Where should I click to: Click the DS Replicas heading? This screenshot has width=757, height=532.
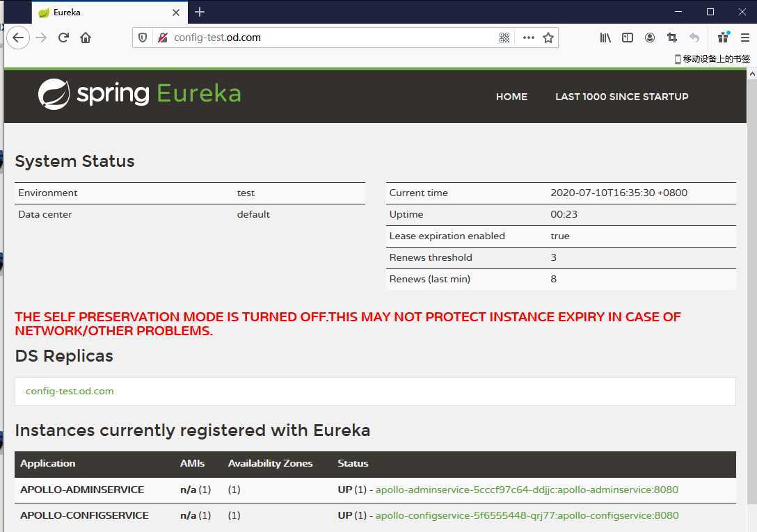click(64, 356)
